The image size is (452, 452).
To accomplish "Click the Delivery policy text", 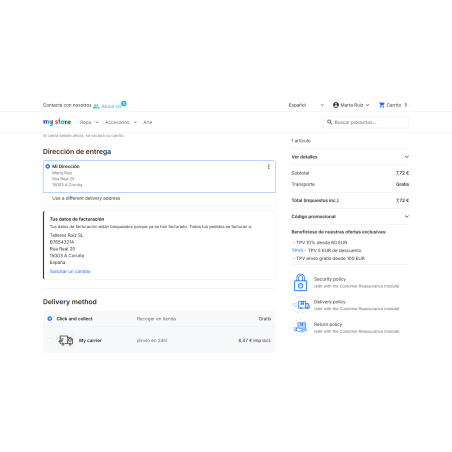I will point(330,302).
